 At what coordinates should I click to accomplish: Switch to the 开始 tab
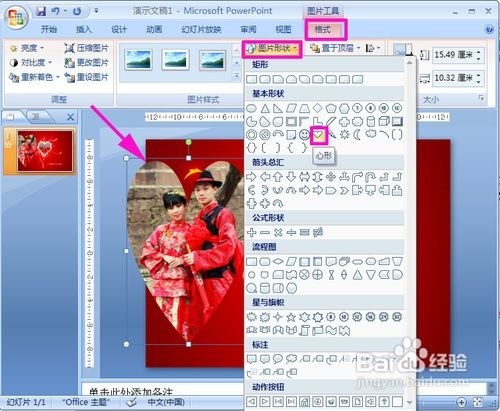pos(49,29)
